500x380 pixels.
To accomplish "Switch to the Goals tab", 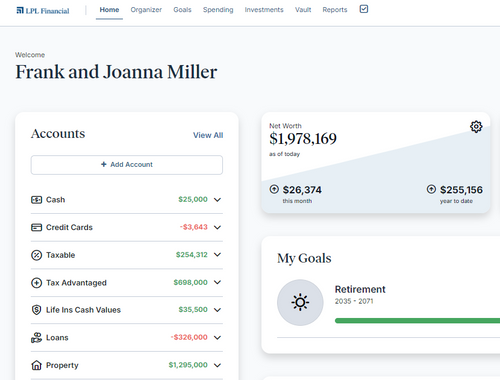I will point(182,10).
